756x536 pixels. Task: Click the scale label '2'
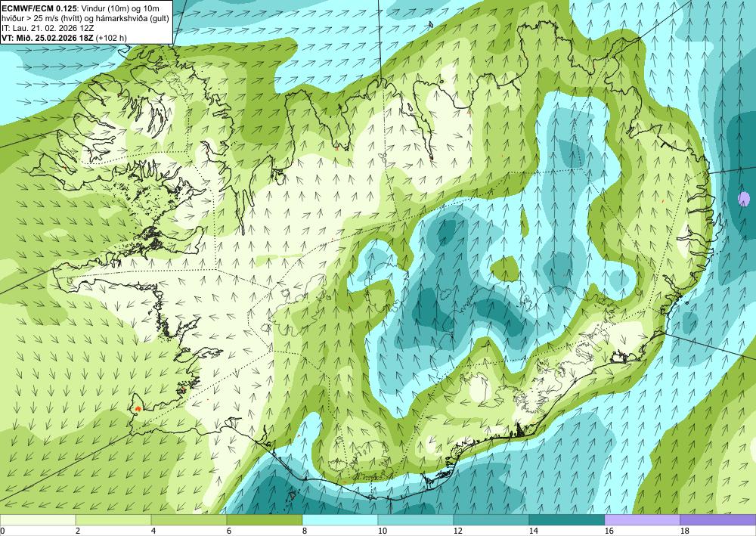(78, 531)
